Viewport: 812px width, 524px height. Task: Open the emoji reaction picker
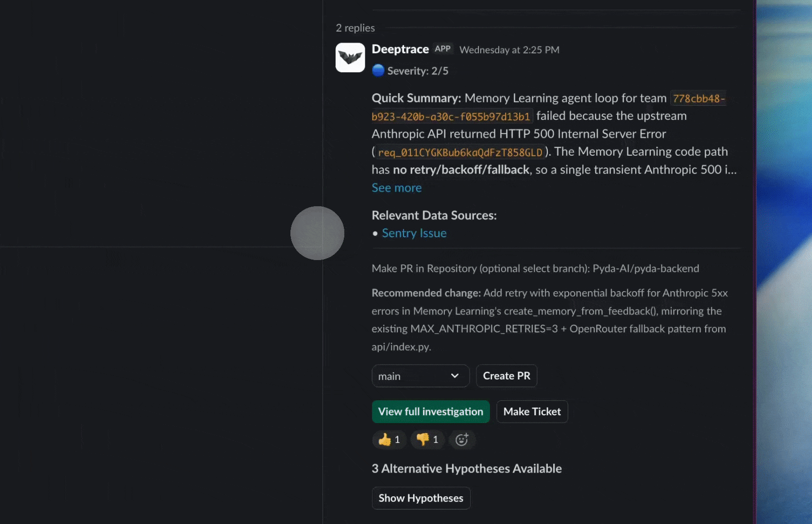[462, 440]
